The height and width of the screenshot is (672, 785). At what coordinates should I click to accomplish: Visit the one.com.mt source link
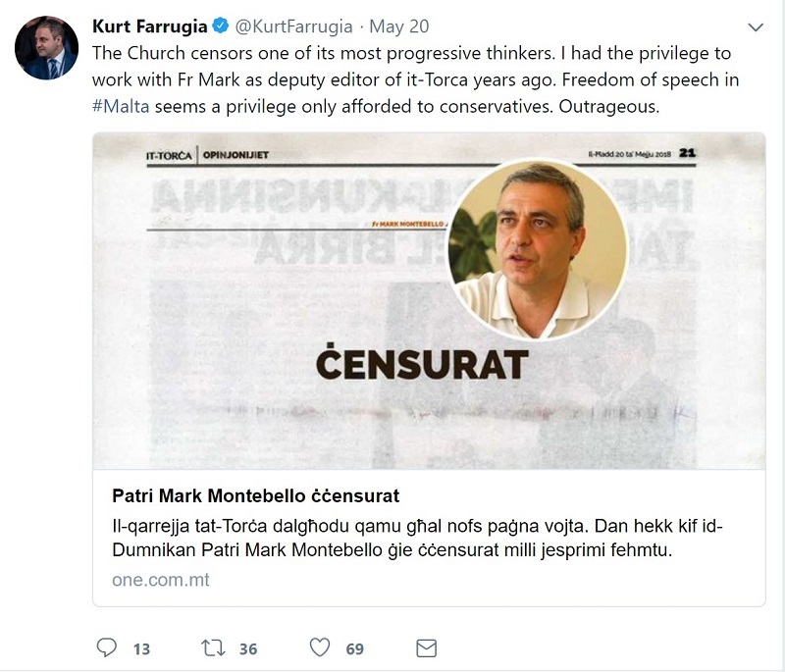click(161, 580)
